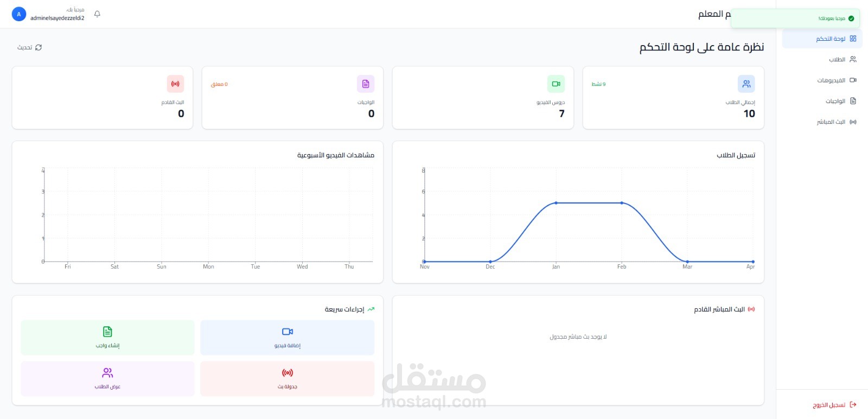Click the green checkmark in welcome notification
This screenshot has width=868, height=419.
[x=851, y=18]
